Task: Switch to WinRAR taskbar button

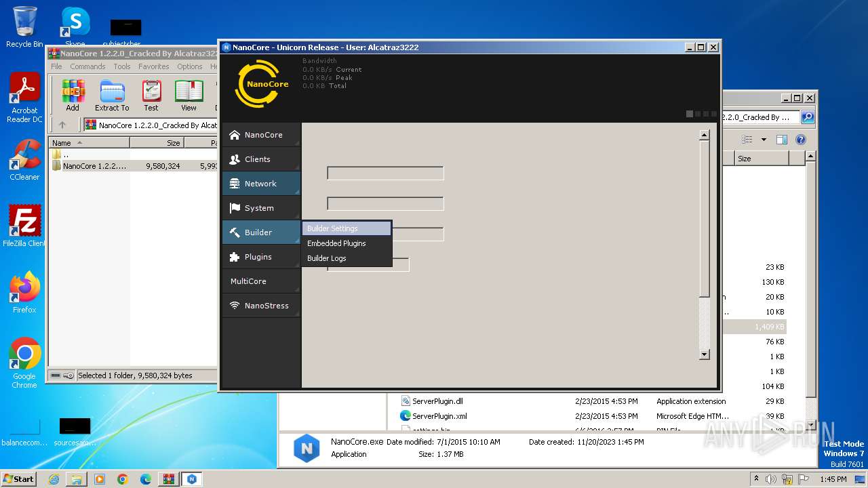Action: pyautogui.click(x=169, y=479)
